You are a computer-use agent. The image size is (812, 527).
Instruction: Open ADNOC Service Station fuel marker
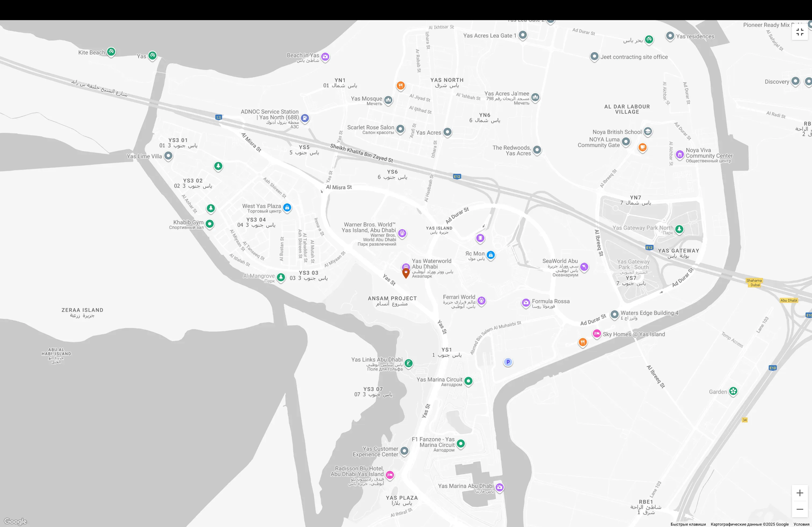(305, 118)
